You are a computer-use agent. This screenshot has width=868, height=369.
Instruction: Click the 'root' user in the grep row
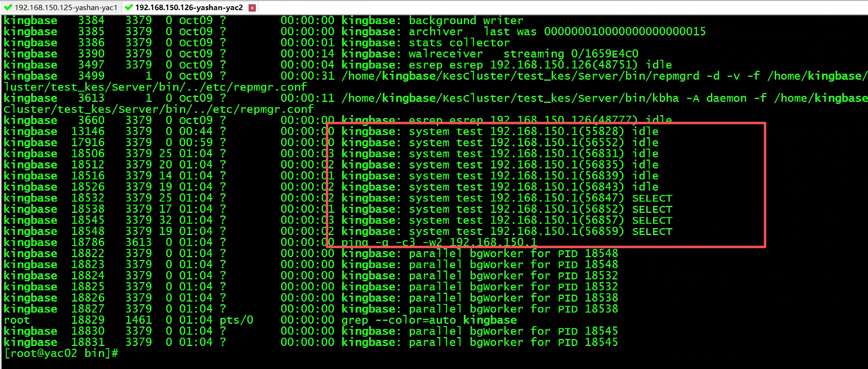click(x=17, y=320)
